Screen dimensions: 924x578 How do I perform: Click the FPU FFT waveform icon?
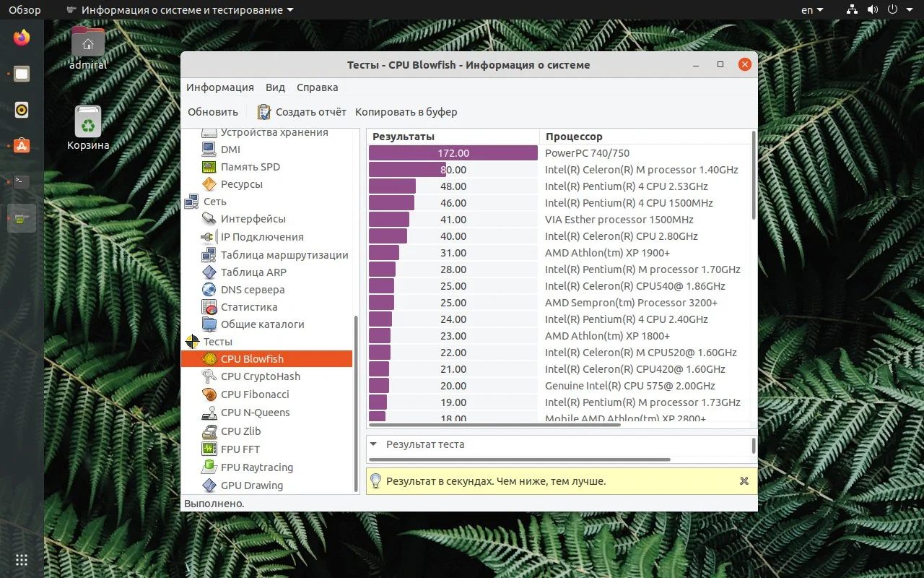209,449
